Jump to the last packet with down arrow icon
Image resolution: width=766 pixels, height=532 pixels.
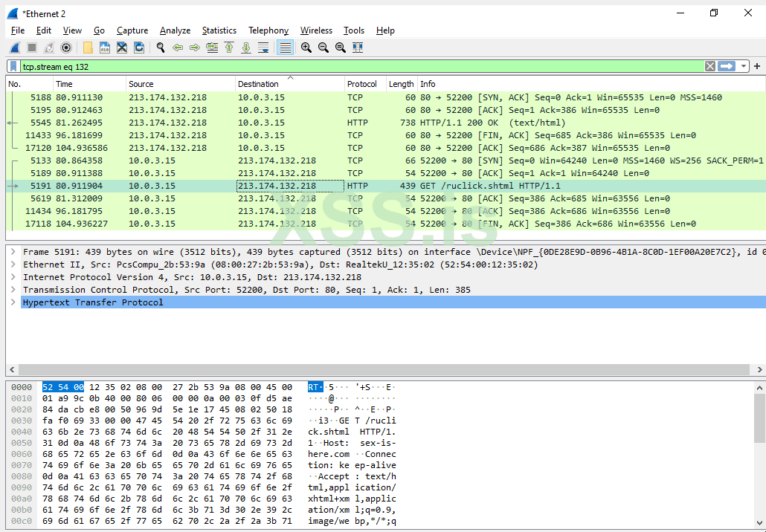pyautogui.click(x=245, y=48)
